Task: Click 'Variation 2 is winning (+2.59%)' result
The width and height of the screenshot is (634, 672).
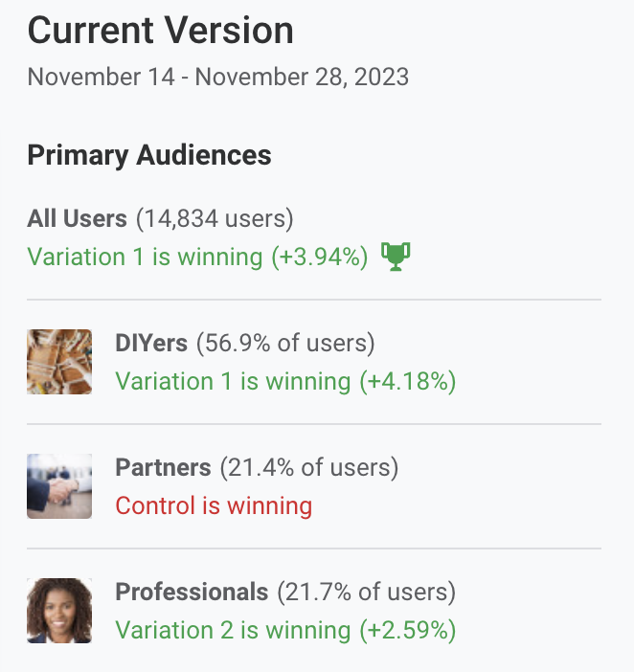Action: pos(285,631)
